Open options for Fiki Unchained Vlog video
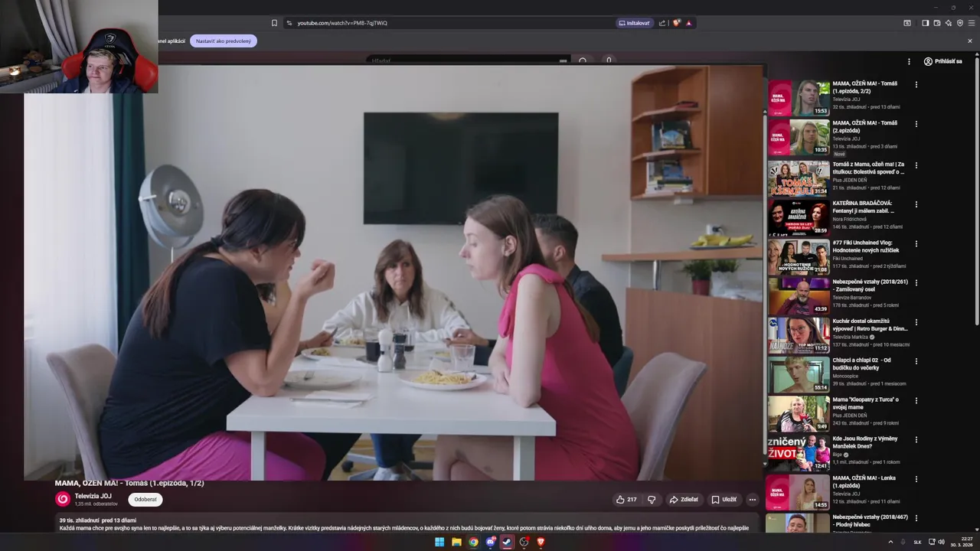The width and height of the screenshot is (980, 551). (x=916, y=244)
